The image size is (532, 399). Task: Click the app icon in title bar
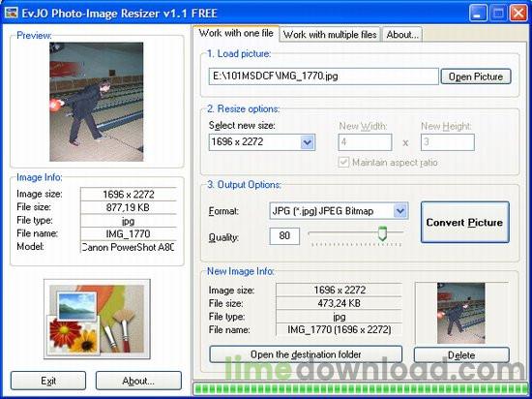(12, 13)
